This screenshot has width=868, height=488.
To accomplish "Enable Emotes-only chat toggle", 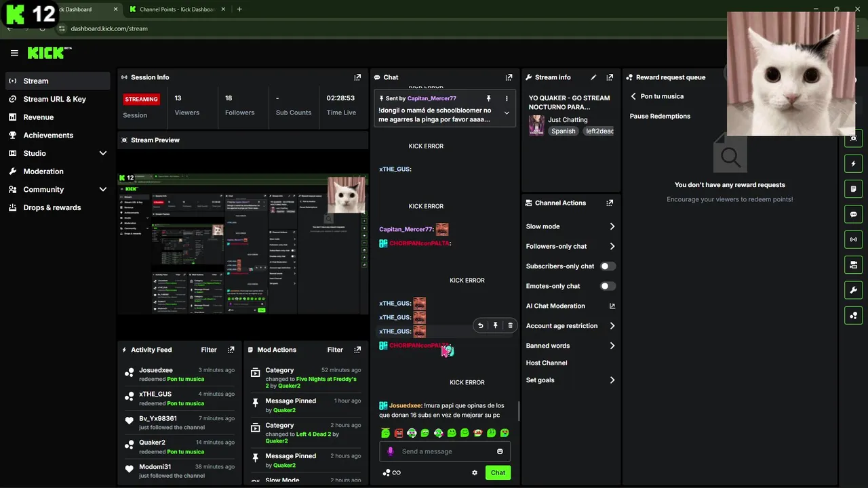I will coord(608,286).
